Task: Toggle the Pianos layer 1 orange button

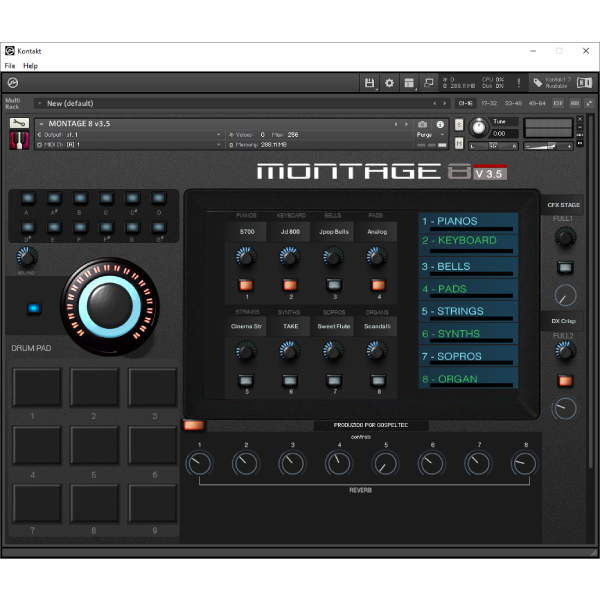Action: tap(246, 285)
